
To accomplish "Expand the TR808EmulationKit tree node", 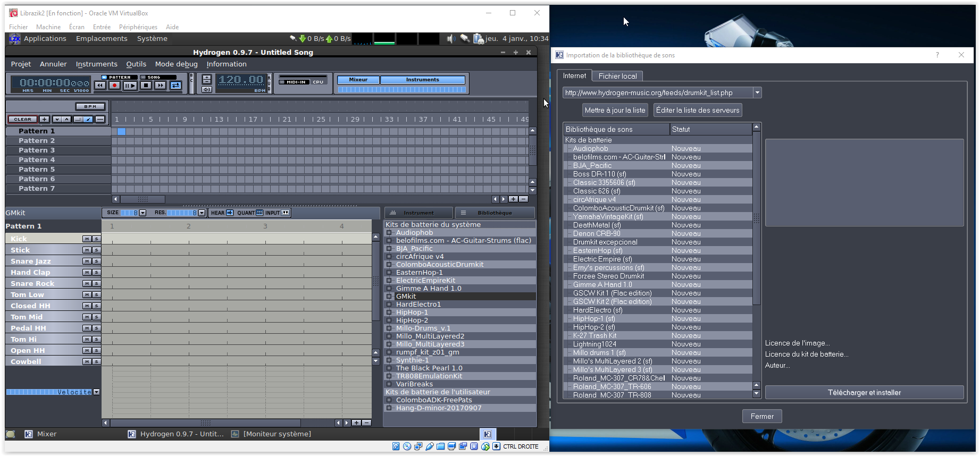I will pos(389,376).
